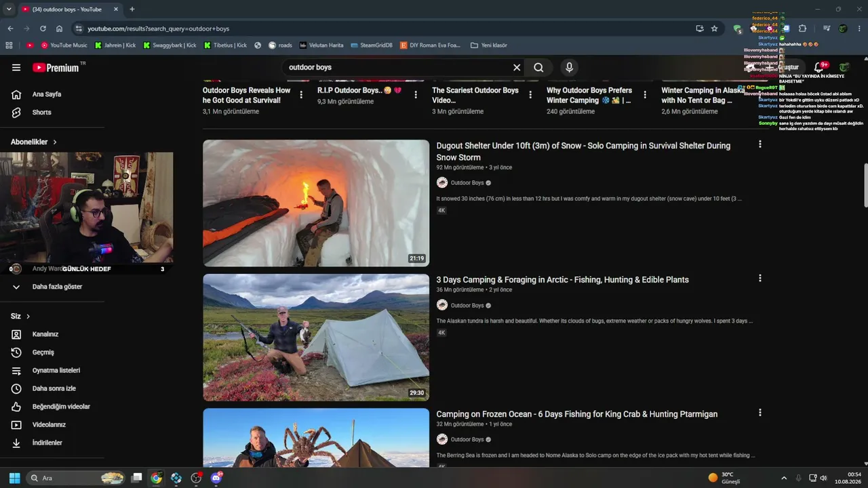
Task: Open Dugout Shelter Under 10ft video title
Action: (x=583, y=151)
